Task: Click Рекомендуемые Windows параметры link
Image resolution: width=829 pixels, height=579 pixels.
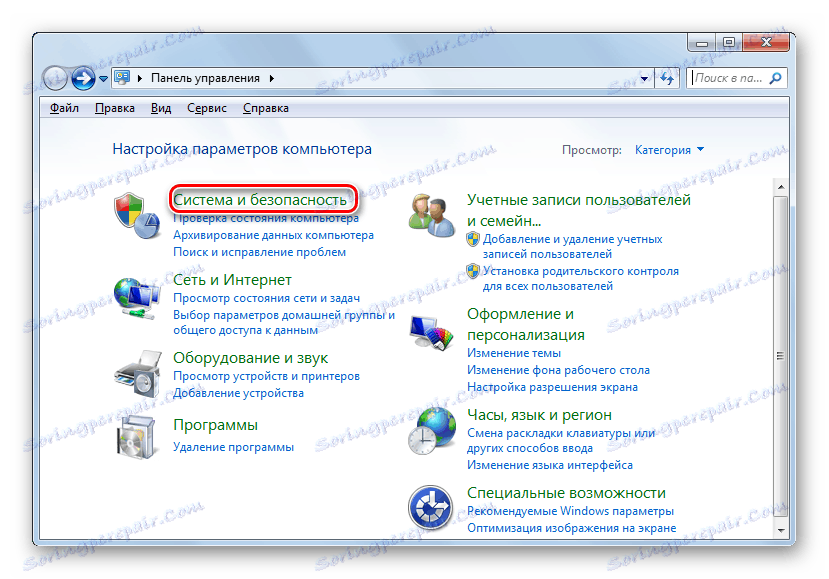Action: click(x=570, y=511)
